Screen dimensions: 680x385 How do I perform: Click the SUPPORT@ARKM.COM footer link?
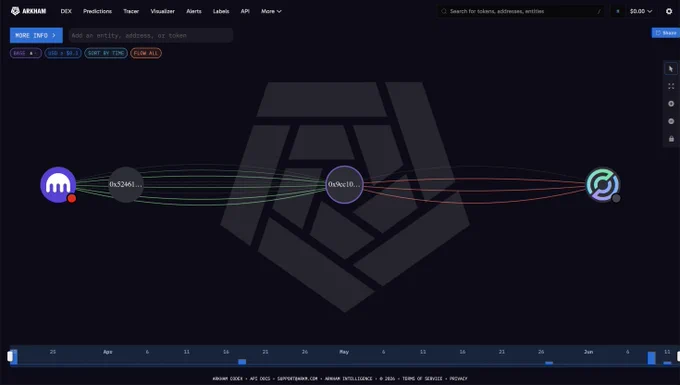(x=297, y=378)
